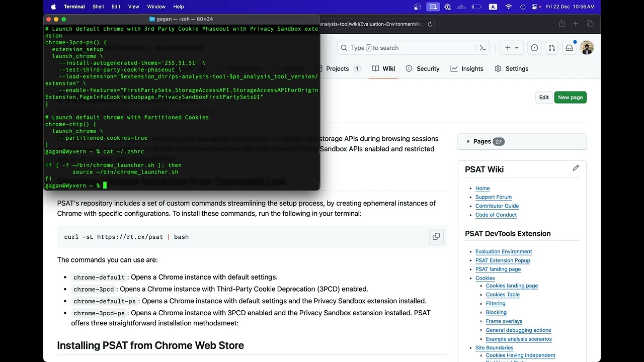Viewport: 644px width, 362px height.
Task: Open the Shell menu
Action: click(x=98, y=7)
